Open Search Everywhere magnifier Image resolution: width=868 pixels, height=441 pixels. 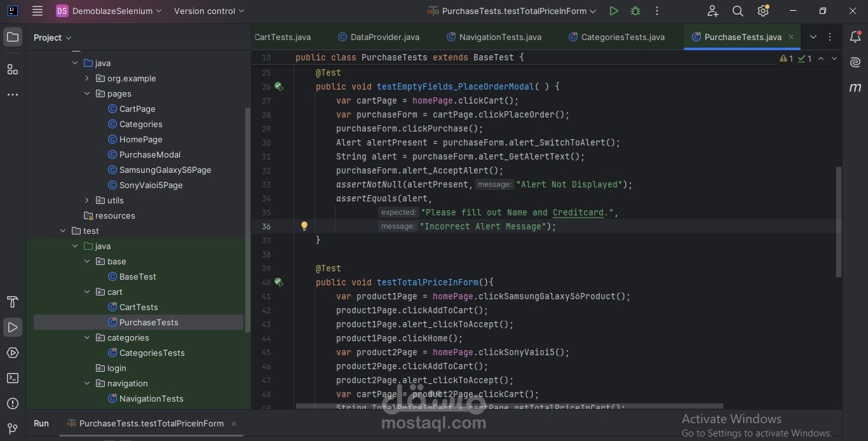coord(738,11)
